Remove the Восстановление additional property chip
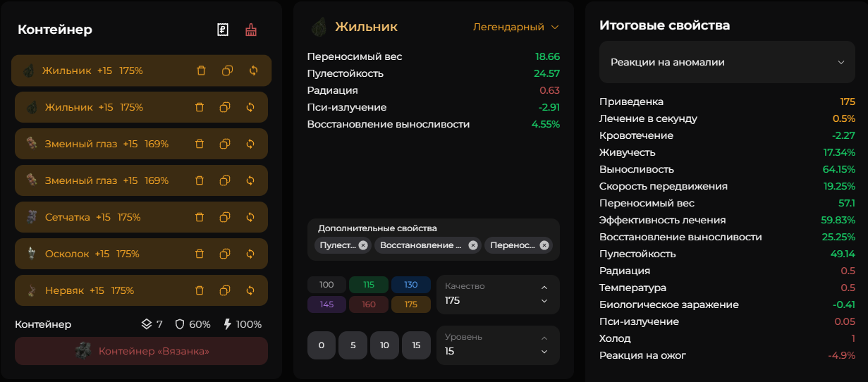The width and height of the screenshot is (868, 382). [x=473, y=245]
